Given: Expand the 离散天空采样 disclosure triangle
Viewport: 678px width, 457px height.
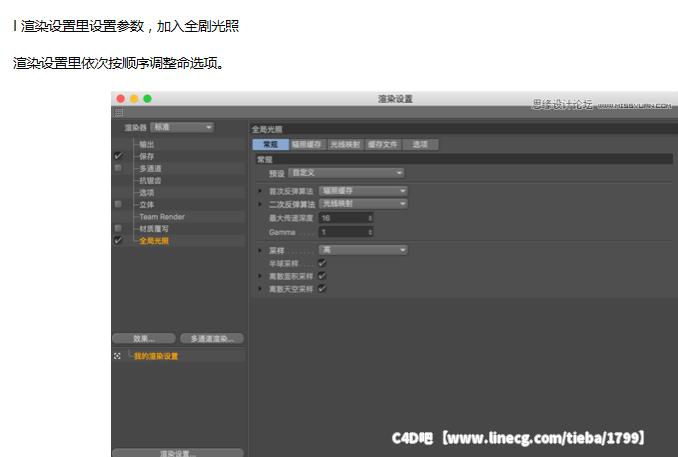Looking at the screenshot, I should point(260,288).
